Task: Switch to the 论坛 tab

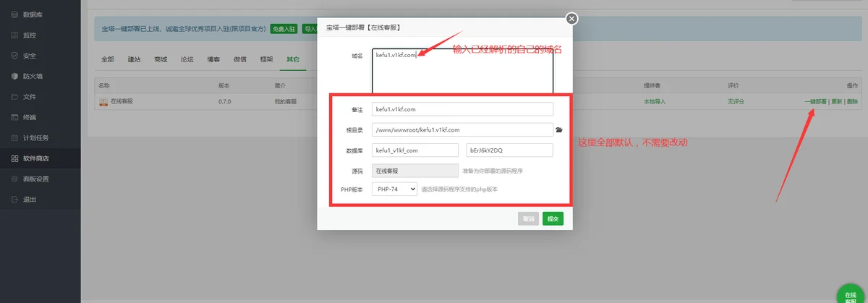Action: (x=187, y=59)
